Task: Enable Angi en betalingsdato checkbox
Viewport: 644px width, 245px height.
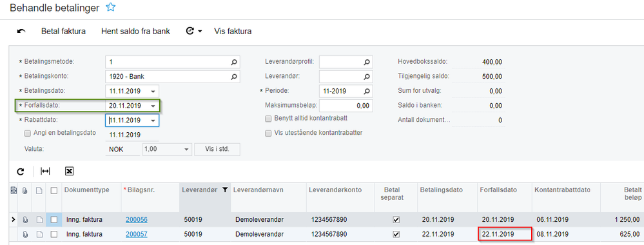Action: point(28,133)
